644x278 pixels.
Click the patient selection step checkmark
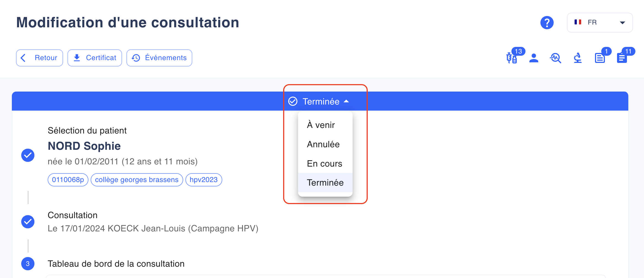click(28, 155)
